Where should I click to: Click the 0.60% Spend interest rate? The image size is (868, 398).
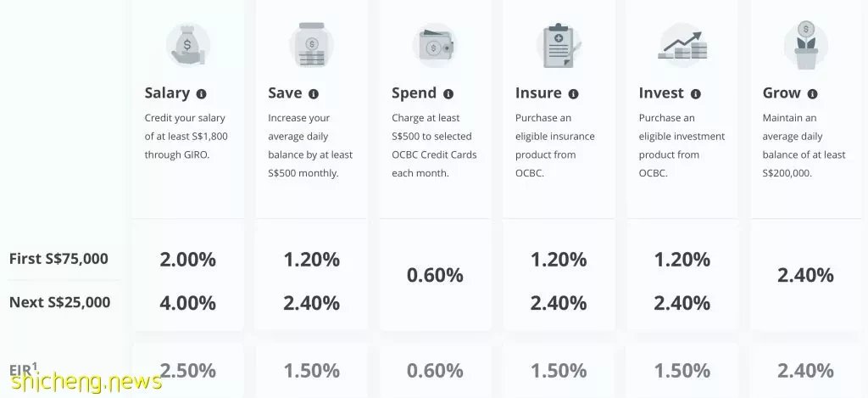(x=435, y=275)
